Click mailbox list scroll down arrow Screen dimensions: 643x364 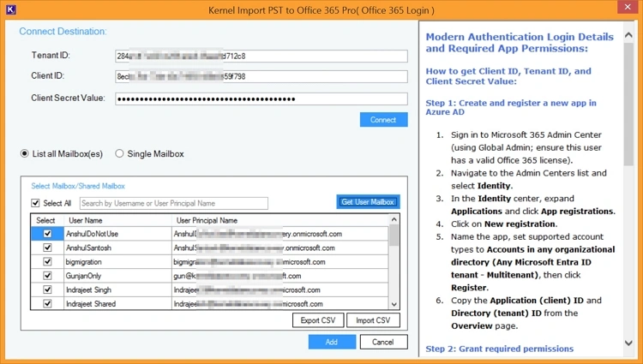394,304
